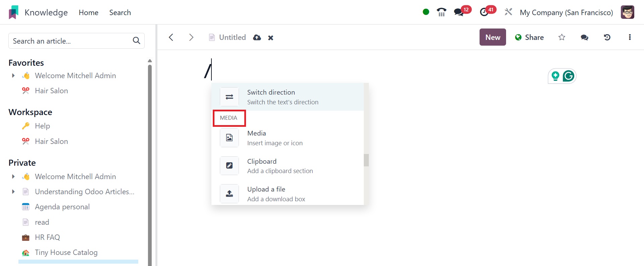This screenshot has height=266, width=644.
Task: Expand Welcome Mitchell Admin in Favorites
Action: (13, 76)
